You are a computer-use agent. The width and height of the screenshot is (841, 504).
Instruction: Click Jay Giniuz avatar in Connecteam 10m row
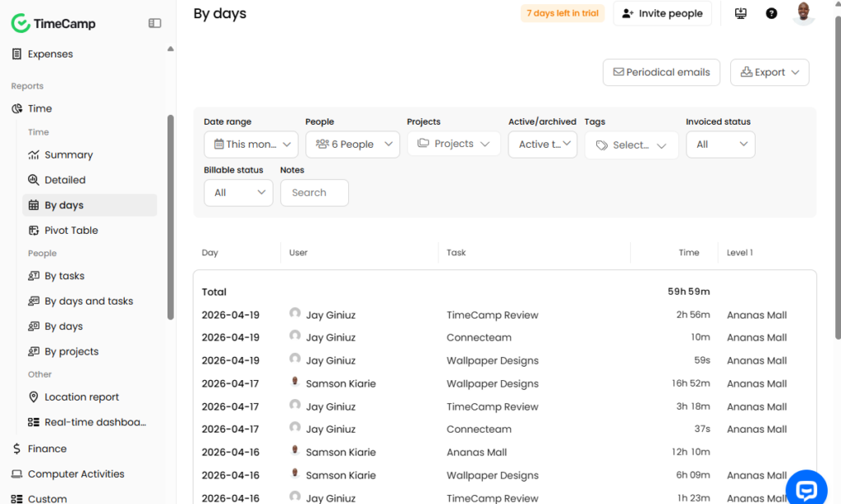[x=295, y=336]
